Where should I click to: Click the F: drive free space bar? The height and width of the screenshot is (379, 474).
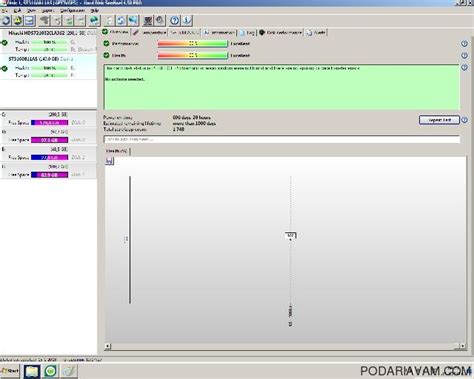49,175
